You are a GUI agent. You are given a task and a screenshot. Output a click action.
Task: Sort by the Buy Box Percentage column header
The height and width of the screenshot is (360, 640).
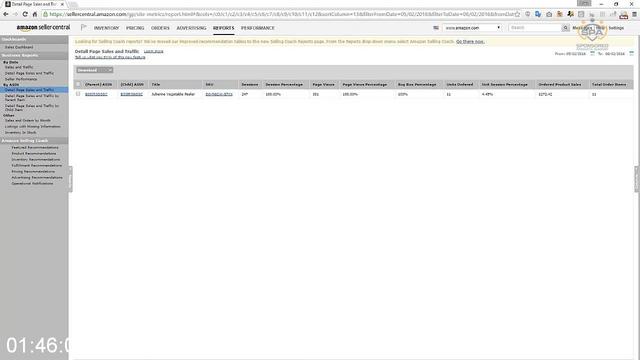[417, 84]
